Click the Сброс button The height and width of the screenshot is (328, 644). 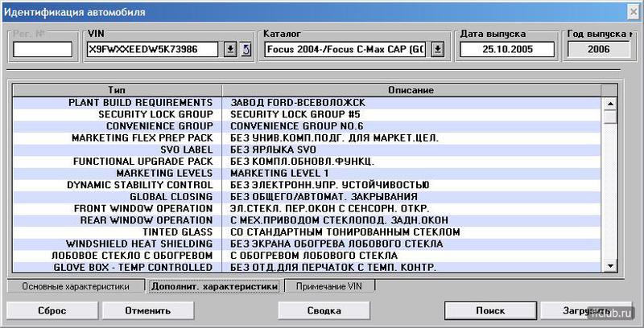pyautogui.click(x=52, y=311)
